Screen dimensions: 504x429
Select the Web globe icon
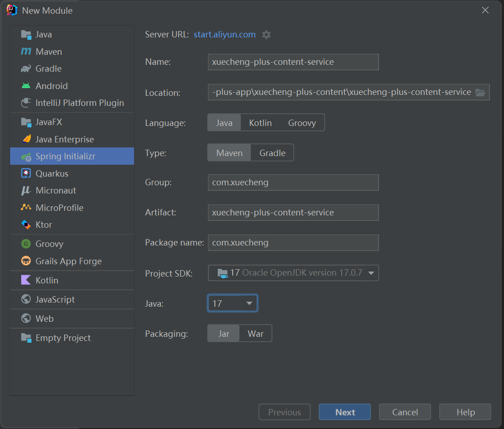(x=26, y=319)
